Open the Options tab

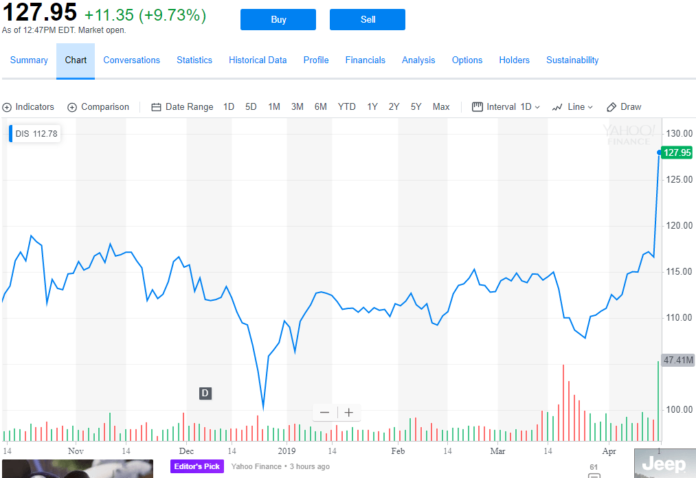(467, 60)
